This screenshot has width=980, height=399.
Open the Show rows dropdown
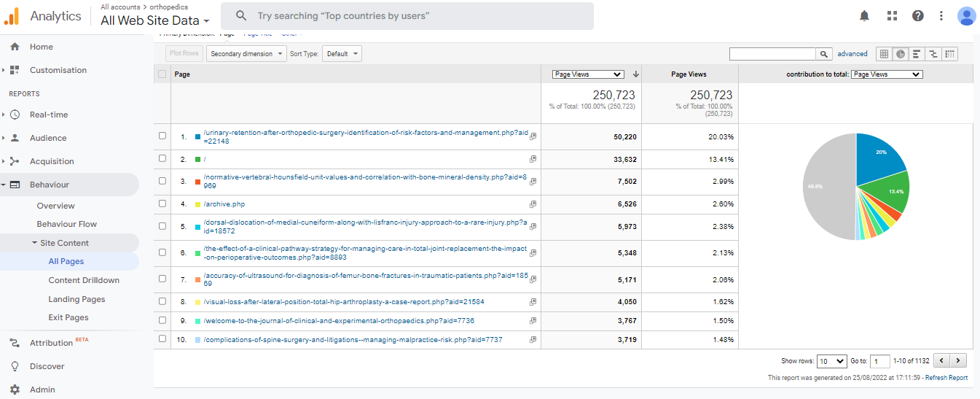point(831,361)
